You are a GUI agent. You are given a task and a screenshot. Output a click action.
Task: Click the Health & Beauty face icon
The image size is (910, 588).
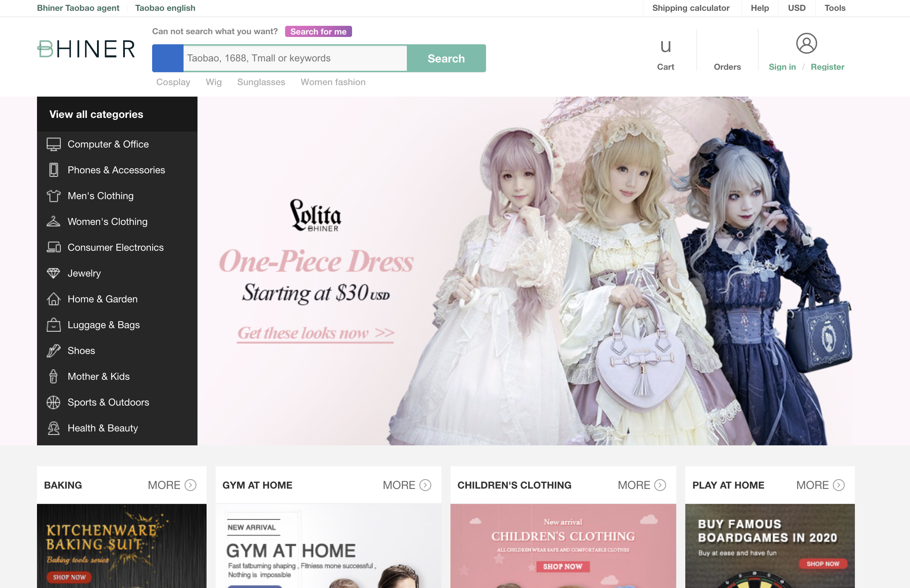tap(53, 428)
